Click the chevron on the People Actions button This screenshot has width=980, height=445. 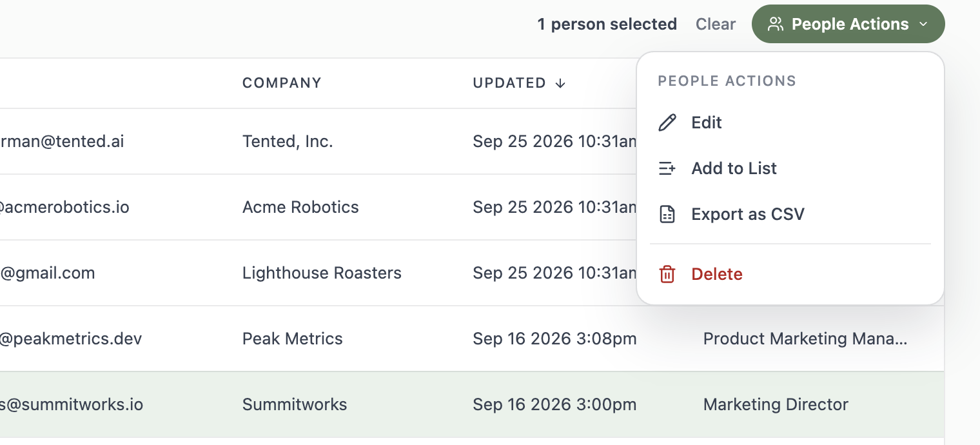click(923, 24)
